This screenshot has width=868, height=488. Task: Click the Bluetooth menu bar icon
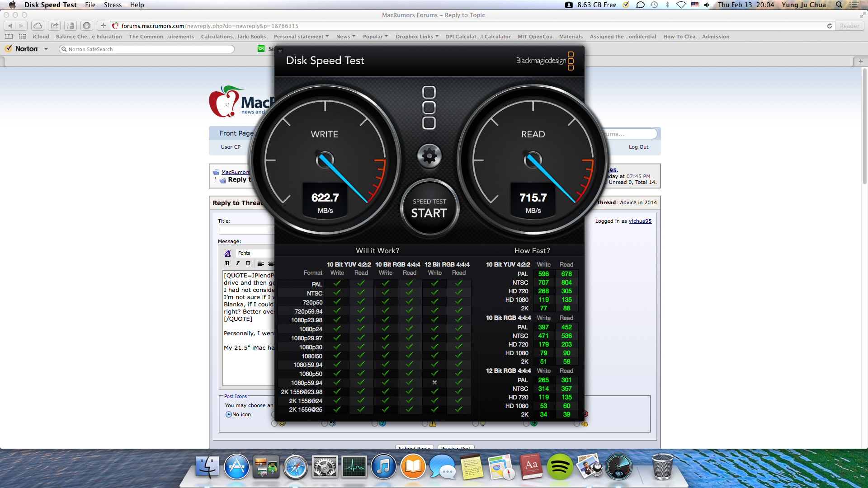(668, 5)
